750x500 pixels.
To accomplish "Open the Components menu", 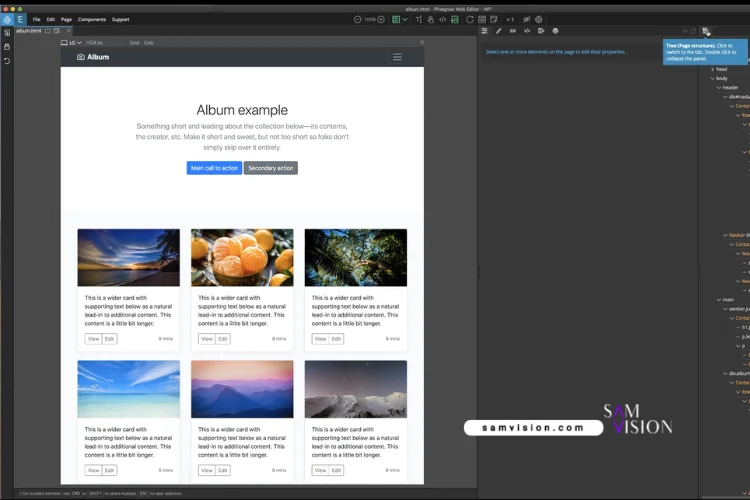I will tap(91, 20).
